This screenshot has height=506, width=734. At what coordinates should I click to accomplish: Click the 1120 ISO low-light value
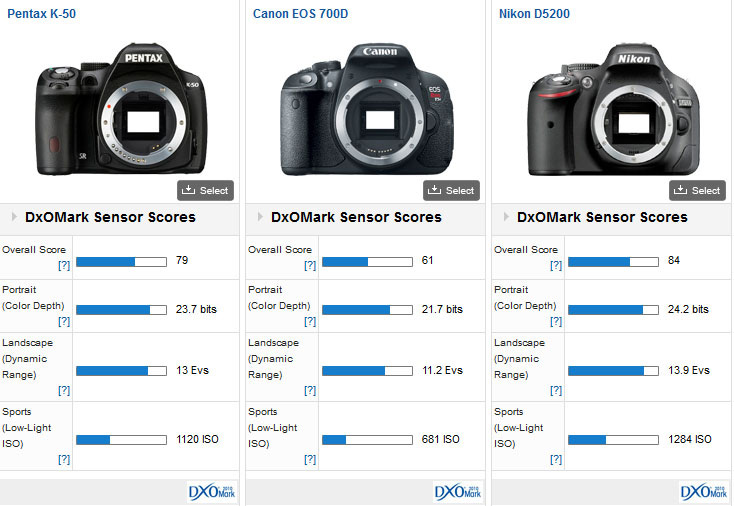pyautogui.click(x=197, y=439)
